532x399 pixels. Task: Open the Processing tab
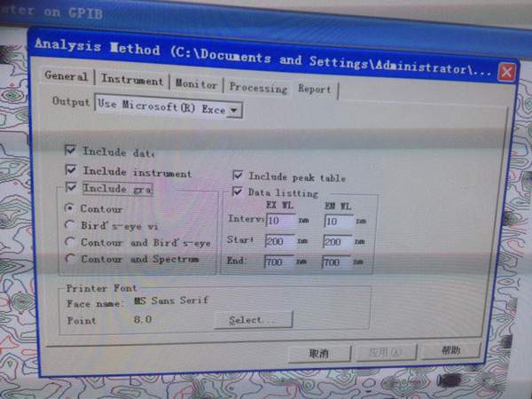pos(258,88)
